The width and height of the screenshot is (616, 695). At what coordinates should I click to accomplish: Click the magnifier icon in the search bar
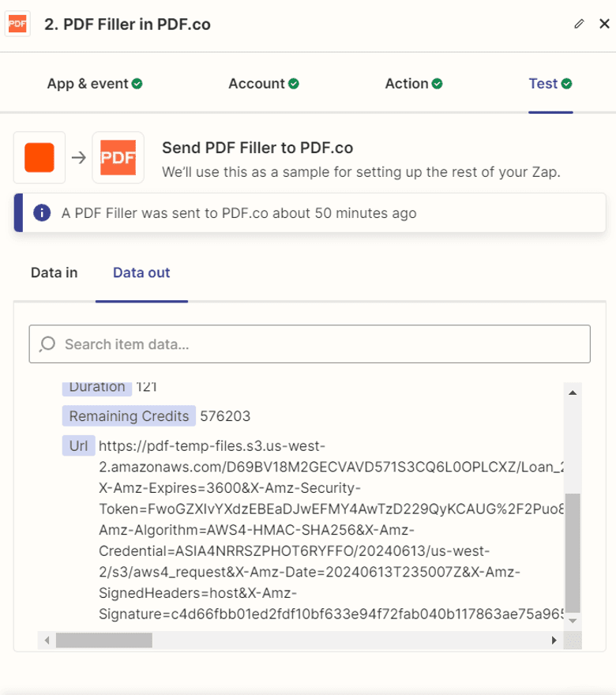pyautogui.click(x=48, y=344)
